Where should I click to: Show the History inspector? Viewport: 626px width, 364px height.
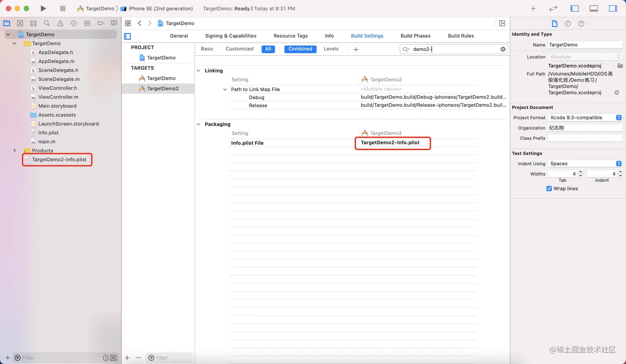568,24
